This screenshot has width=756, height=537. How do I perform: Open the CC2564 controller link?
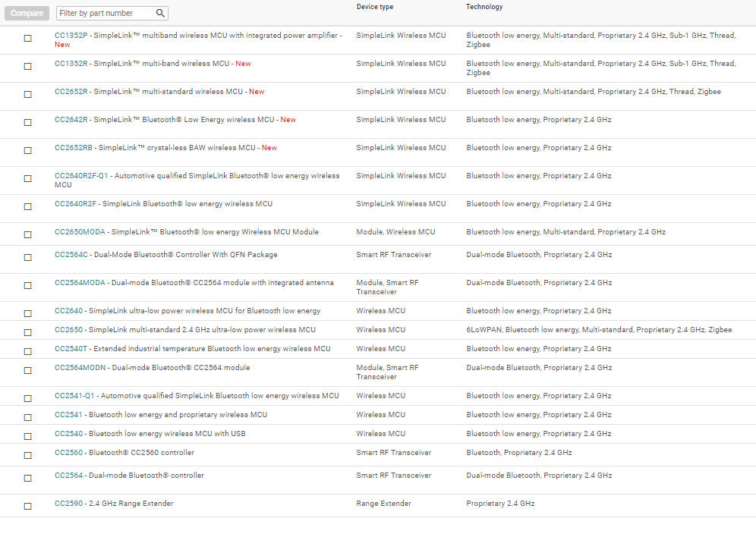coord(68,476)
